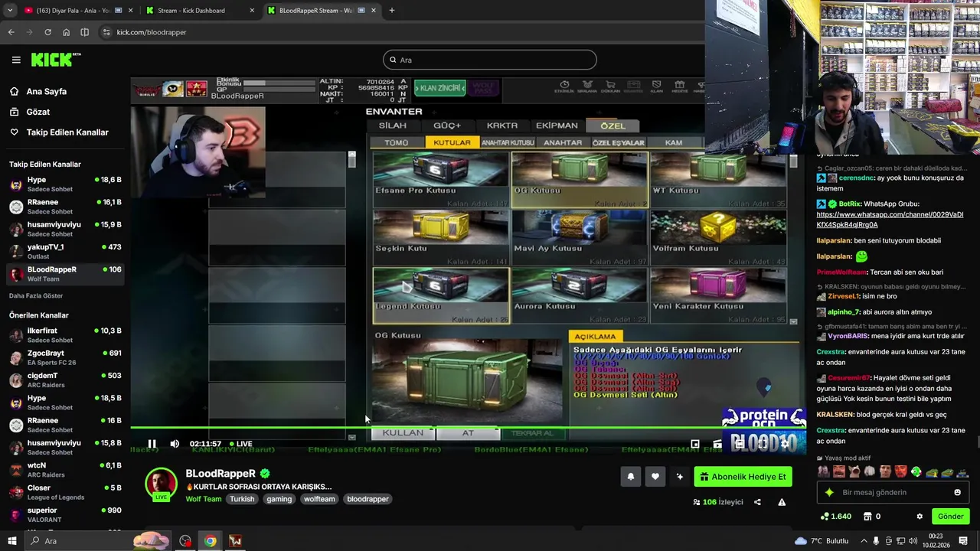Screen dimensions: 980x551
Task: Open Wolf Team category link
Action: 204,499
